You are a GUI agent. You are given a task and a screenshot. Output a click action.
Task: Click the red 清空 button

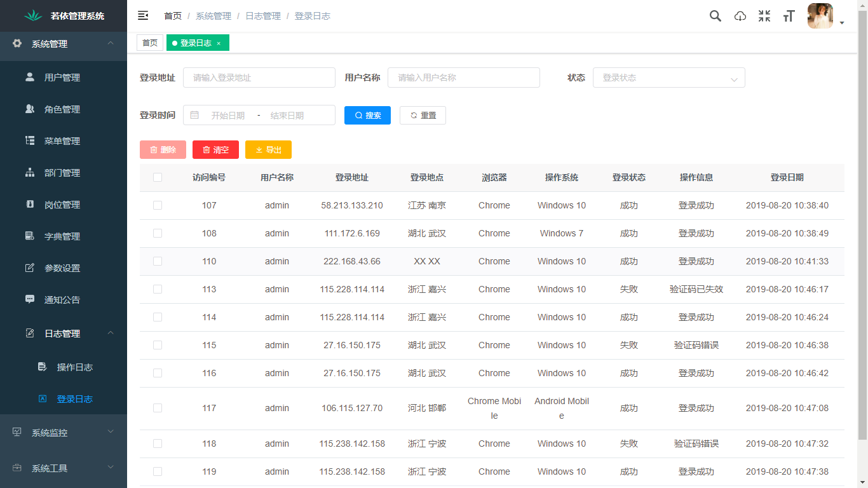[x=215, y=150]
